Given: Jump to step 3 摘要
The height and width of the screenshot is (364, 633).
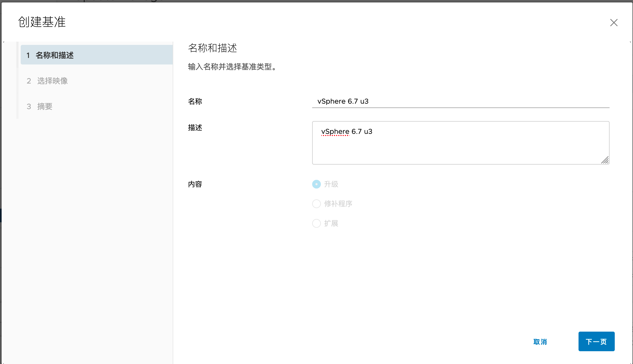Looking at the screenshot, I should (x=45, y=106).
